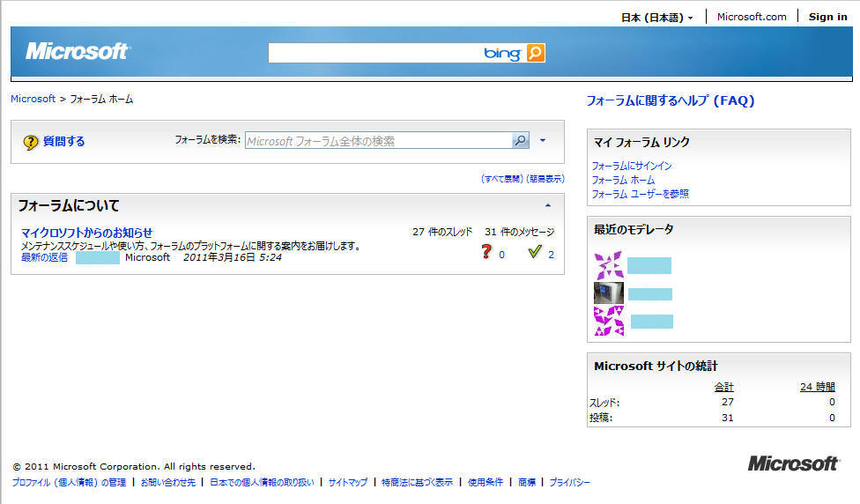Open フォーラムに関するヘルプ (FAQ)
860x504 pixels.
tap(671, 101)
